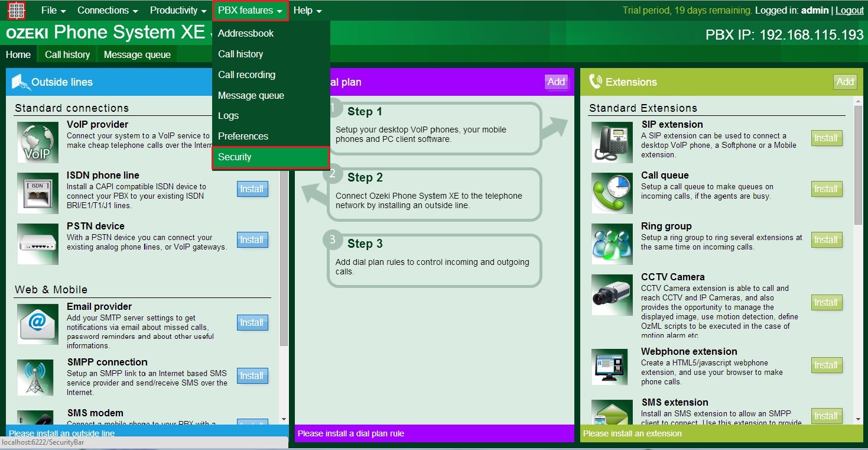Click 'Trial period, 19 days remaining' notice

click(x=687, y=11)
